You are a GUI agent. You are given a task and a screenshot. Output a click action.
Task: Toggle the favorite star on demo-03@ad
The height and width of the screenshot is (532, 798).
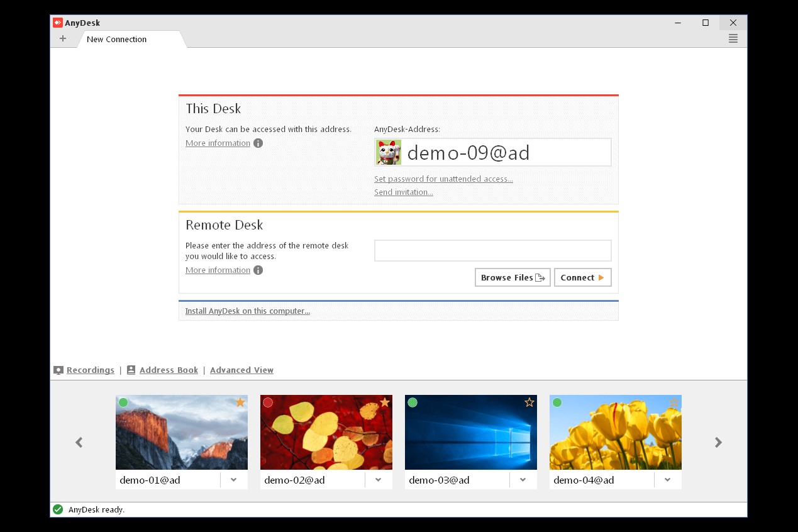pyautogui.click(x=529, y=402)
